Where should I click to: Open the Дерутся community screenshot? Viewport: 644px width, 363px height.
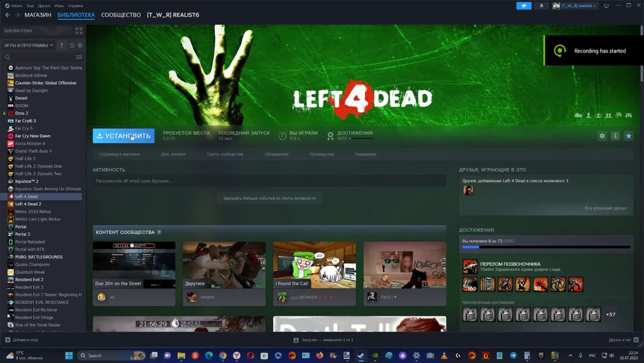click(224, 264)
